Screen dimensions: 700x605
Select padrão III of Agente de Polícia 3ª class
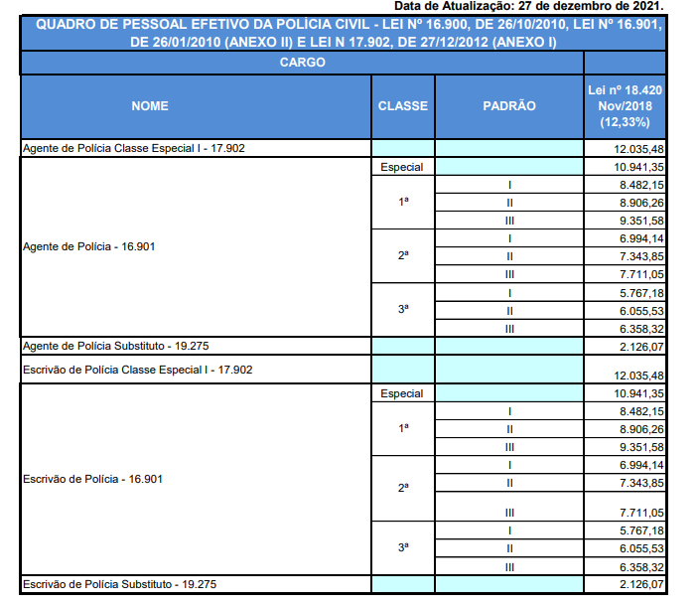(x=509, y=329)
